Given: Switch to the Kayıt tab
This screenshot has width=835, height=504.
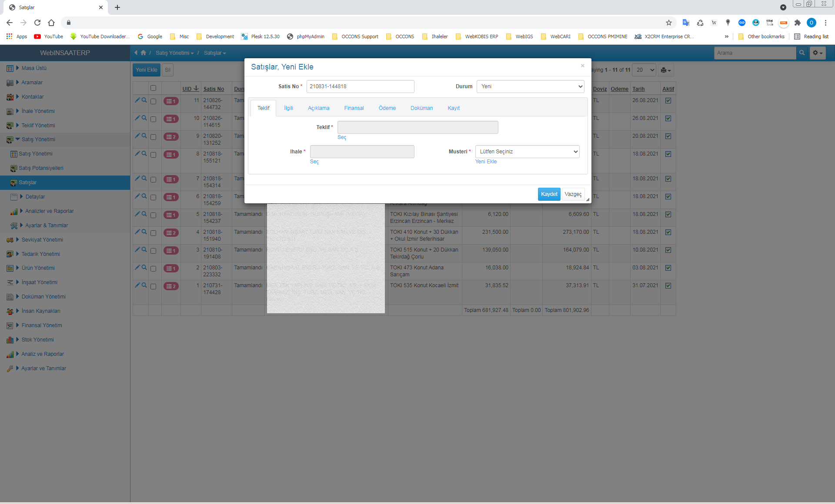Looking at the screenshot, I should coord(454,108).
